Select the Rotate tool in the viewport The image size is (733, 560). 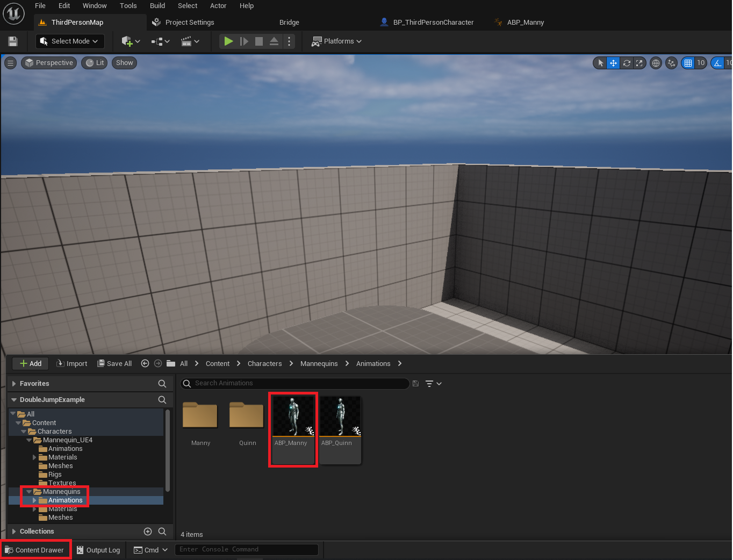tap(626, 63)
